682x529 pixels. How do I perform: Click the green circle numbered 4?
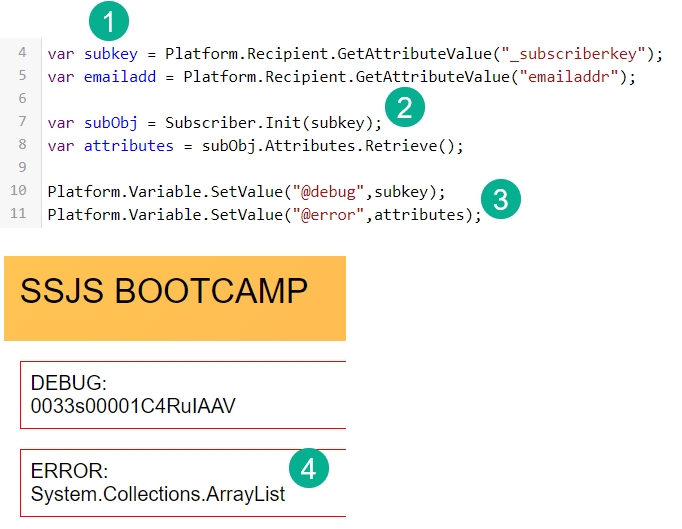pyautogui.click(x=309, y=468)
